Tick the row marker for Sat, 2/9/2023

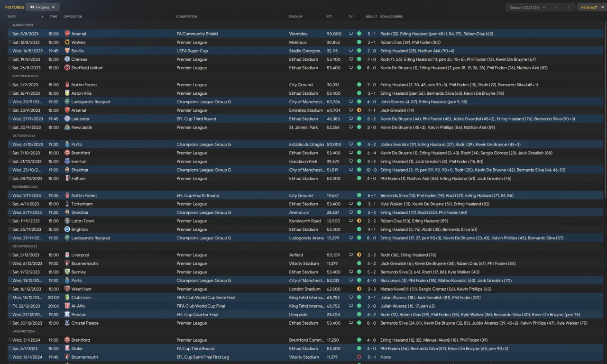(9, 85)
